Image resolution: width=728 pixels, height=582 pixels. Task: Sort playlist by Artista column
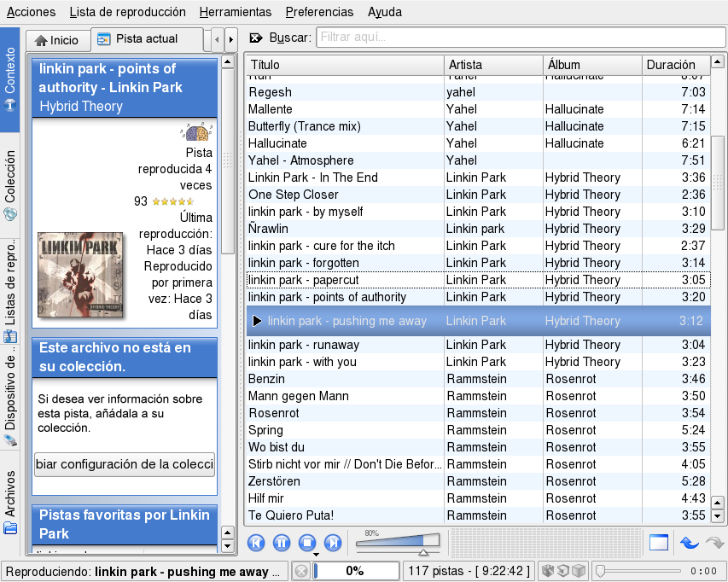[x=493, y=65]
